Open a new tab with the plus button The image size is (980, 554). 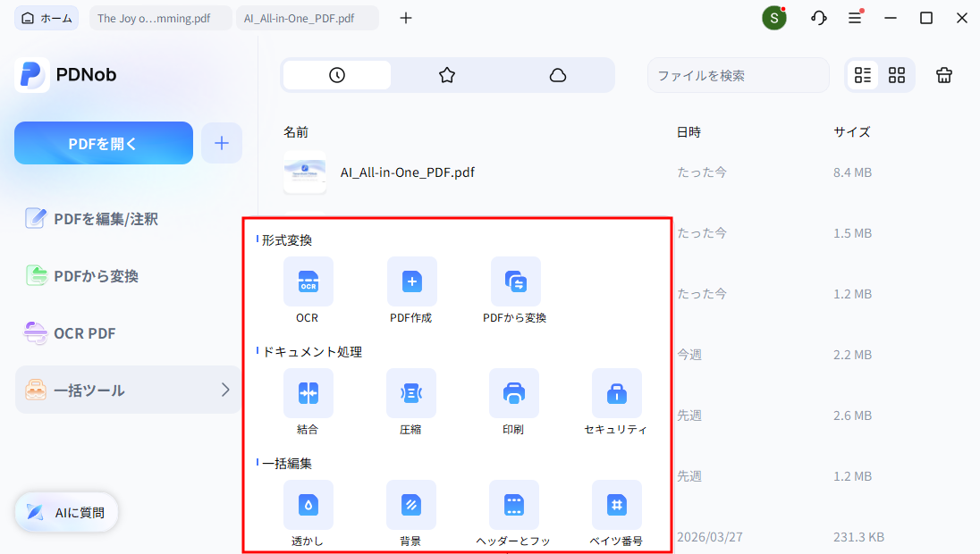point(405,17)
